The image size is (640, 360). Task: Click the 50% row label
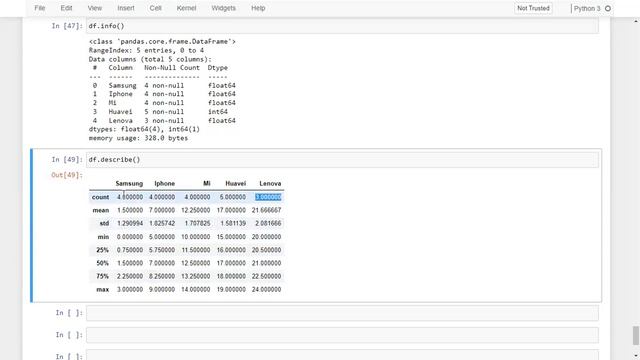pyautogui.click(x=102, y=263)
